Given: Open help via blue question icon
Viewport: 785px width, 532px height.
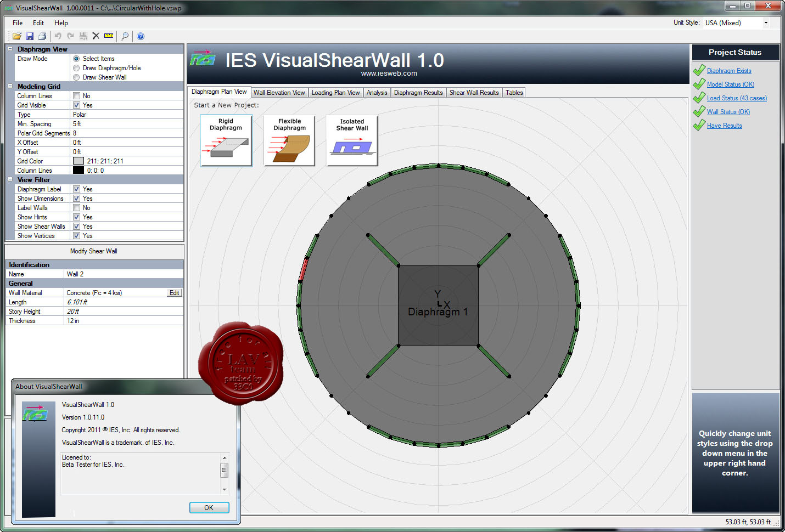Looking at the screenshot, I should click(141, 36).
